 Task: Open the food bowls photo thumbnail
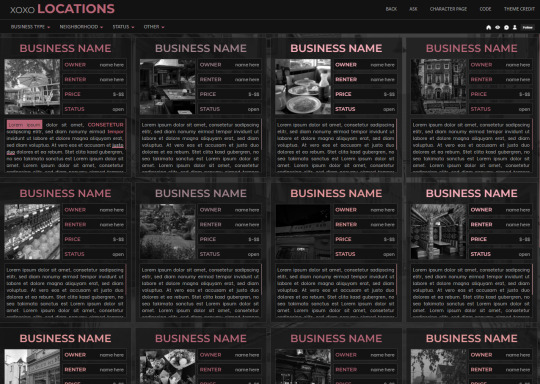tap(167, 366)
